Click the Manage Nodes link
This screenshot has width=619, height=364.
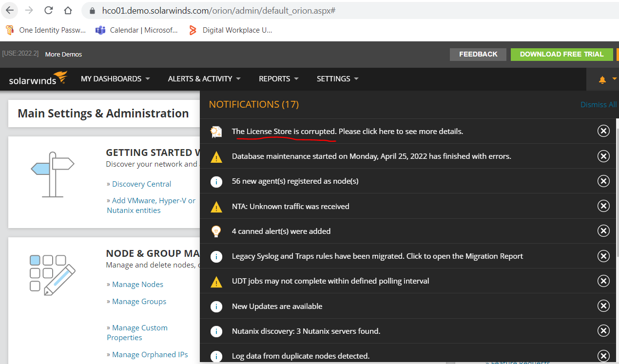[137, 284]
